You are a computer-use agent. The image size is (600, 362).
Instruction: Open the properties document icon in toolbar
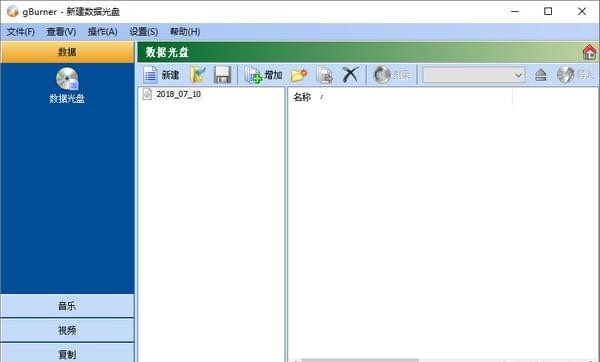[x=324, y=75]
